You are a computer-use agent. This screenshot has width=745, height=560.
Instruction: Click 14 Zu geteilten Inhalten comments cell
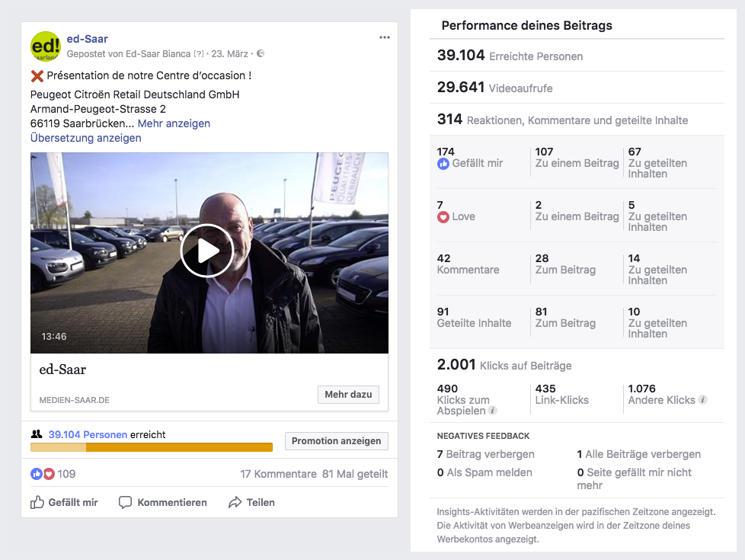657,270
